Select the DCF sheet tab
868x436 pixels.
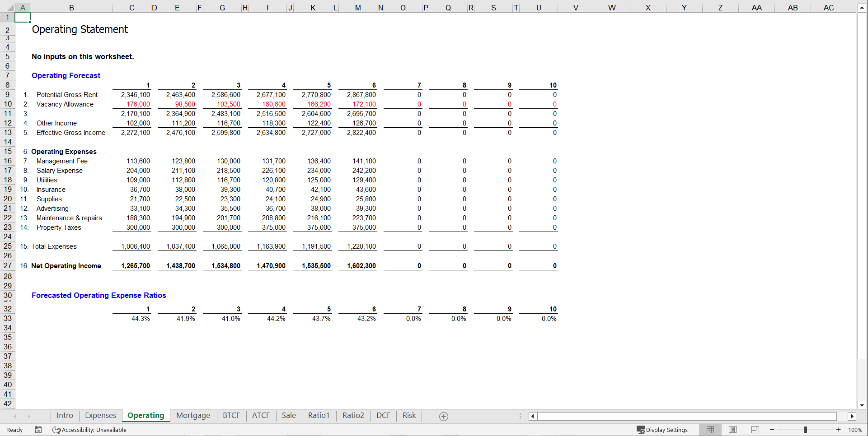tap(383, 415)
